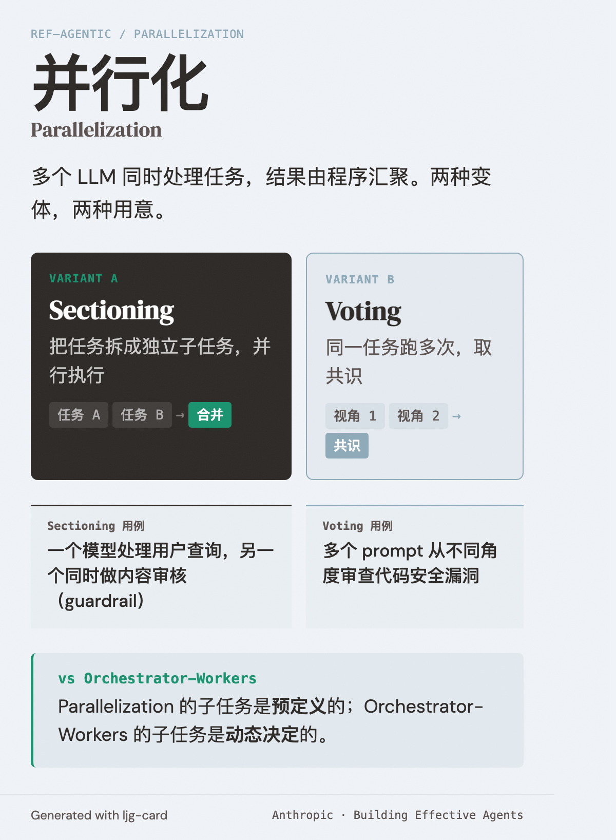Click the Voting heading in light card

point(363,312)
